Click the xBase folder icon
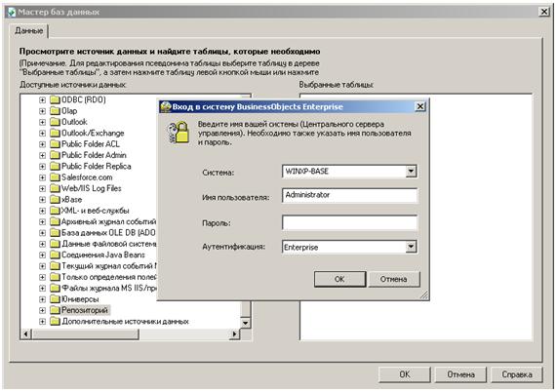557x392 pixels. click(55, 199)
